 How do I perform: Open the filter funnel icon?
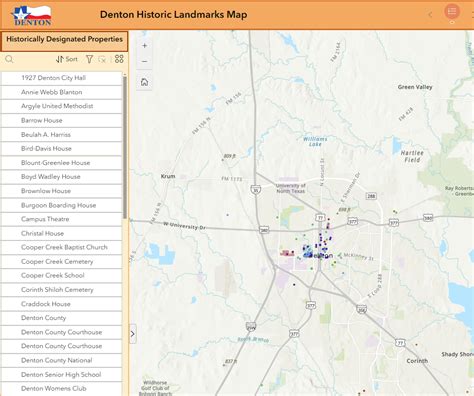(89, 59)
